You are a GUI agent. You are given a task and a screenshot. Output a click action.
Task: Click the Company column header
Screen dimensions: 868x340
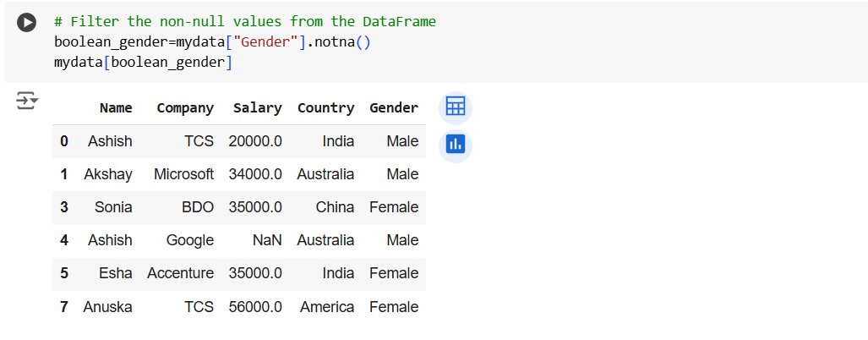pyautogui.click(x=184, y=107)
